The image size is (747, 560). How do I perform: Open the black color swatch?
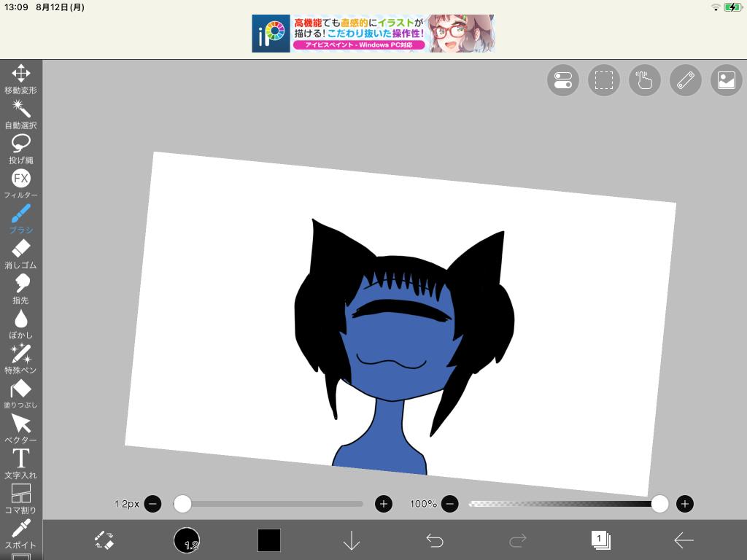click(269, 540)
